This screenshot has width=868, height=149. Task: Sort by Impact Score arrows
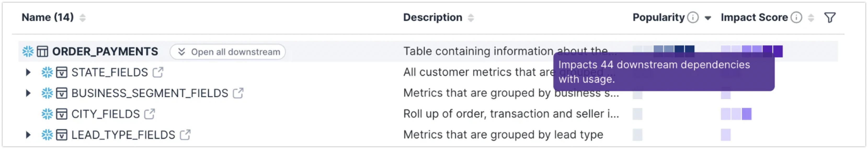click(811, 18)
